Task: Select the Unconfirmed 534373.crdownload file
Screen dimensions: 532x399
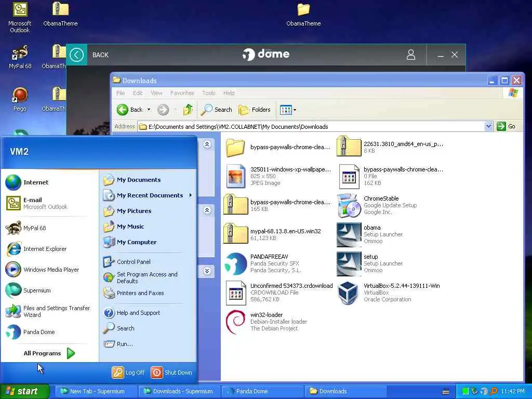Action: point(279,292)
